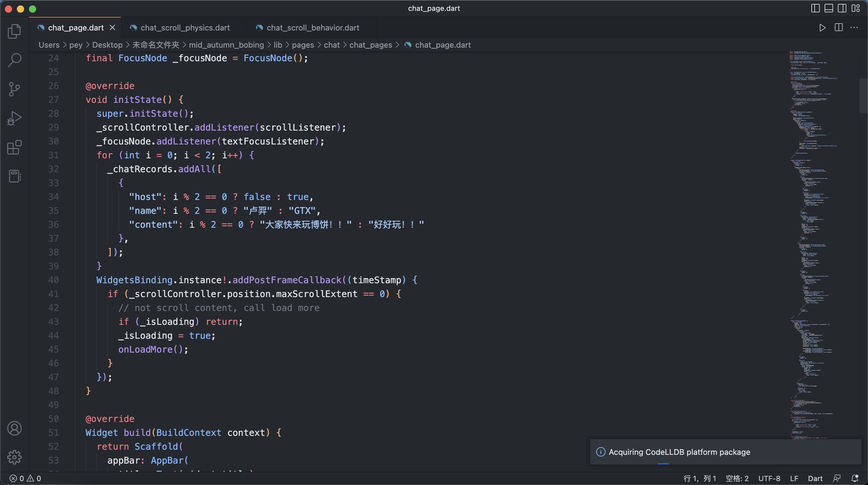Open More Actions ellipsis in editor toolbar
This screenshot has height=485, width=868.
click(x=854, y=28)
